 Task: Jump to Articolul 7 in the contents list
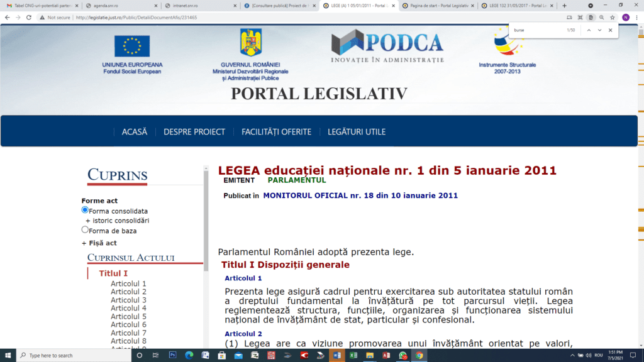(x=128, y=333)
